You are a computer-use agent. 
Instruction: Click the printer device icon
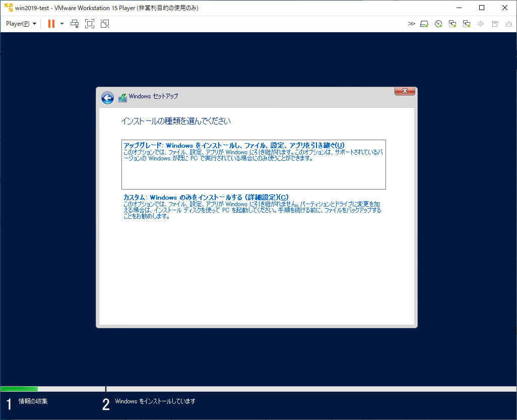494,23
